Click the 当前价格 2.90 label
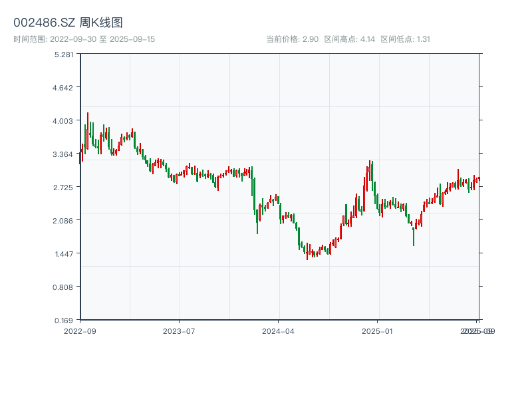This screenshot has height=399, width=532. (x=292, y=39)
